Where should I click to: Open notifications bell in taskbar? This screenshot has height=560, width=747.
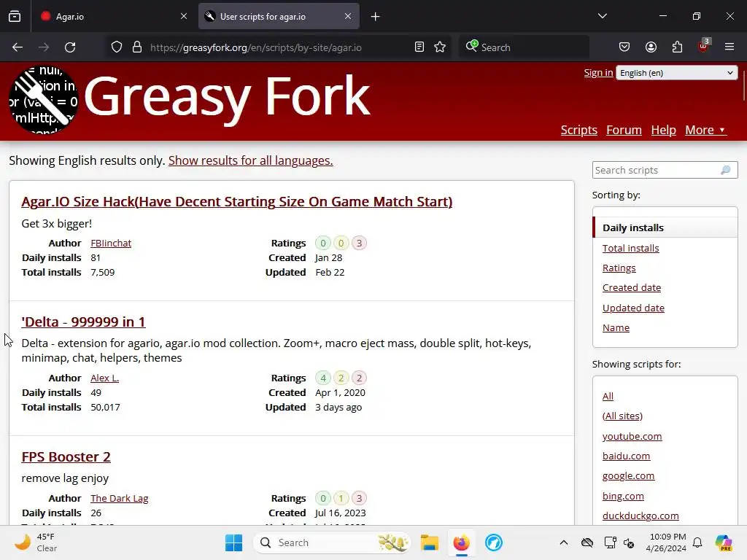click(697, 542)
